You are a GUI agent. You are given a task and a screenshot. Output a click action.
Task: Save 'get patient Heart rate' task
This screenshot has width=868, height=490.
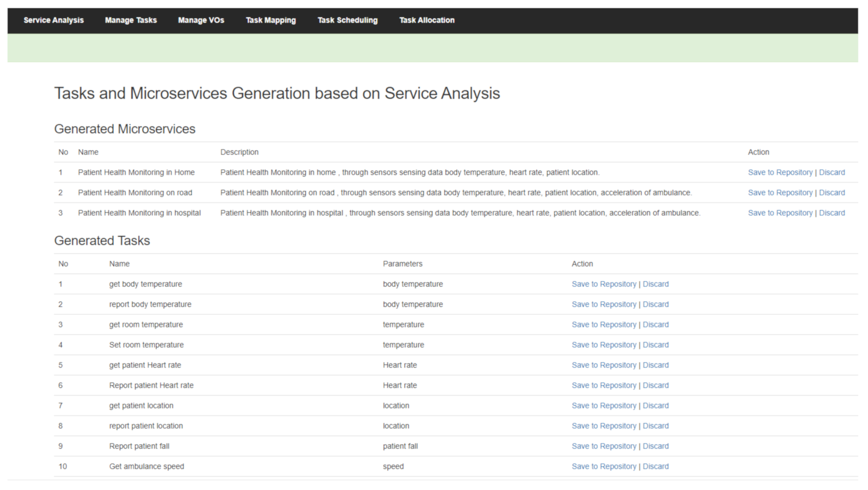click(x=603, y=365)
